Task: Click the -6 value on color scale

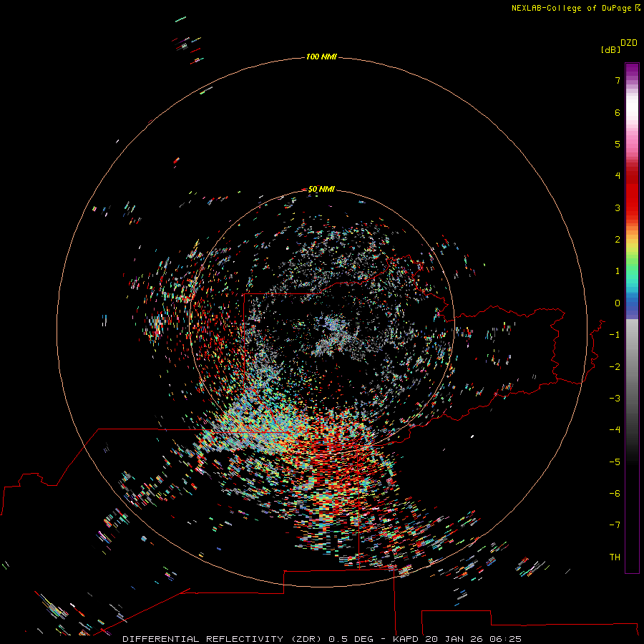Action: [615, 494]
